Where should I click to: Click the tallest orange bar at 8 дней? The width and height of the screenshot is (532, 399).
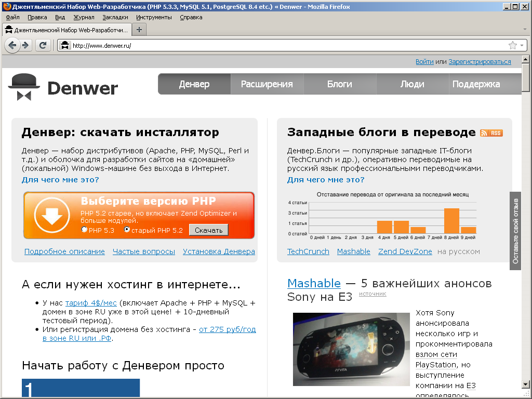click(x=451, y=221)
